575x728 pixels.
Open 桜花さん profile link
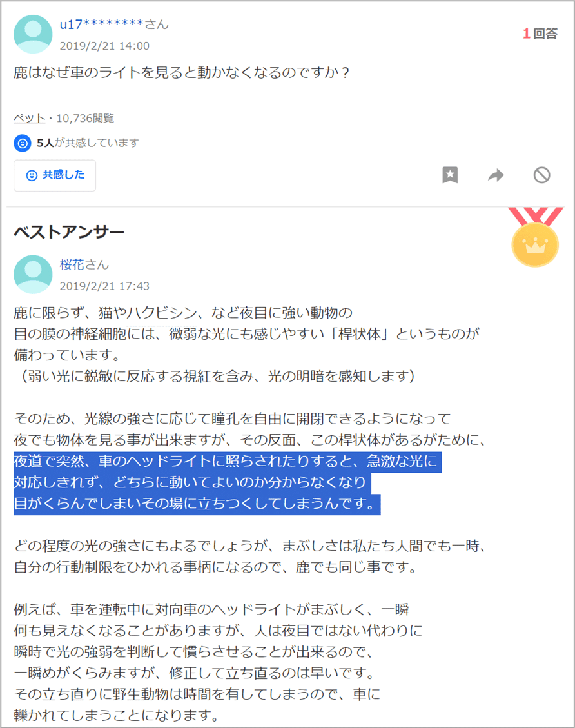coord(84,264)
